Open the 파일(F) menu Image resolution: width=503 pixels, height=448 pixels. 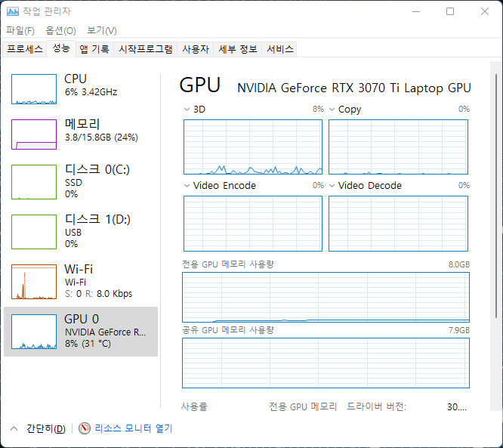coord(20,30)
